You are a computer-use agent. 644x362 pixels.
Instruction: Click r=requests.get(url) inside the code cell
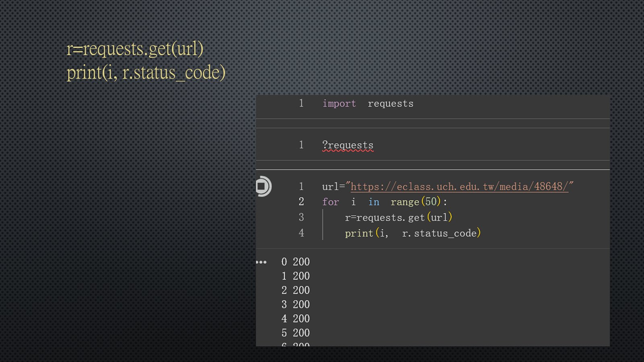(398, 218)
